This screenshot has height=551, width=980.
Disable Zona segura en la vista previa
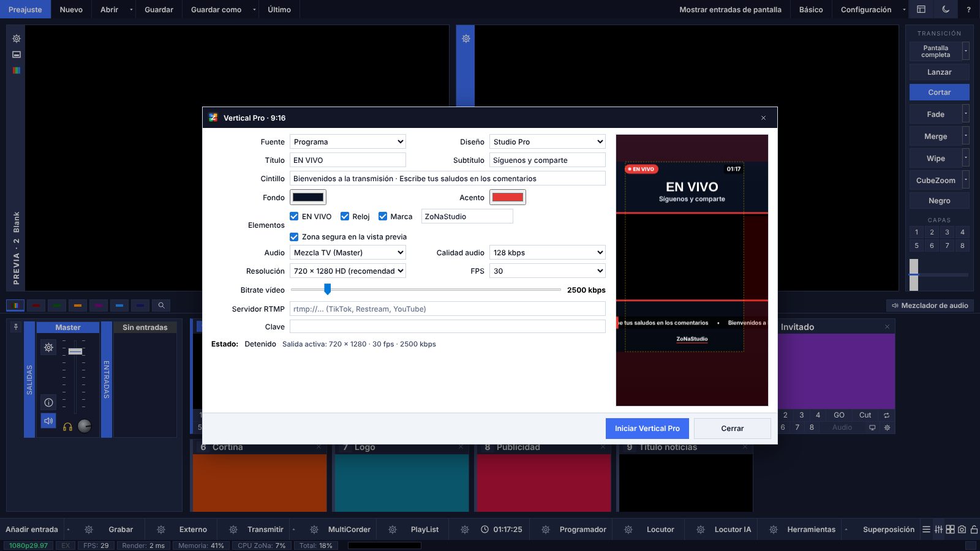(294, 237)
